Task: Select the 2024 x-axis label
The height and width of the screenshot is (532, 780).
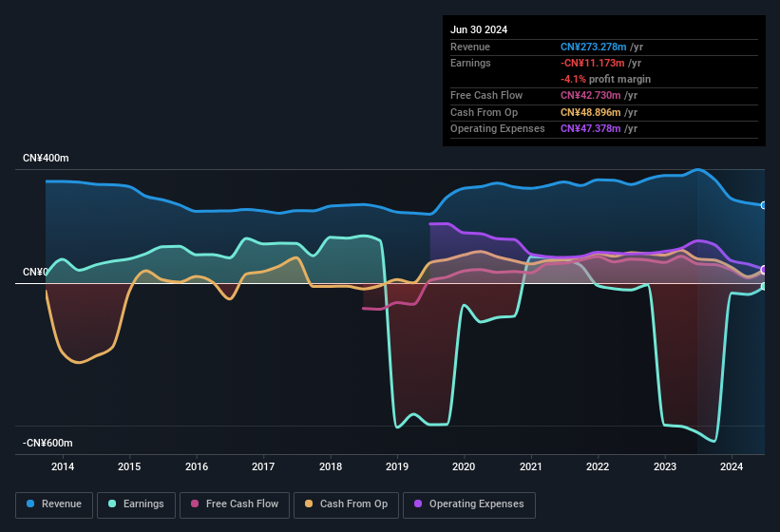Action: pos(732,466)
